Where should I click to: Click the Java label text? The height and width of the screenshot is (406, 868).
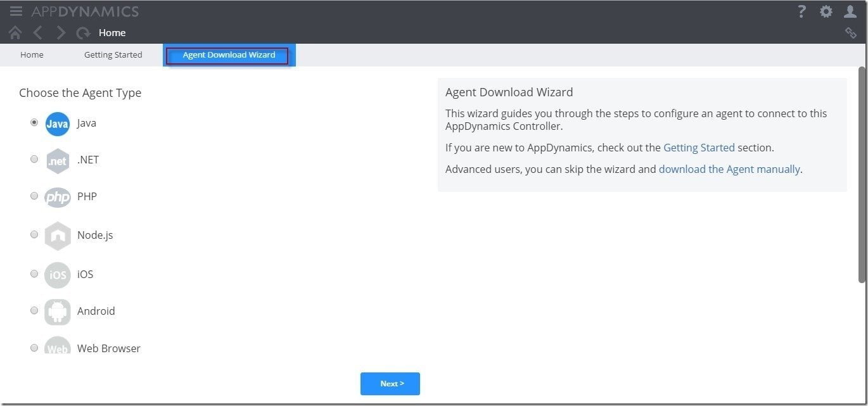[87, 123]
